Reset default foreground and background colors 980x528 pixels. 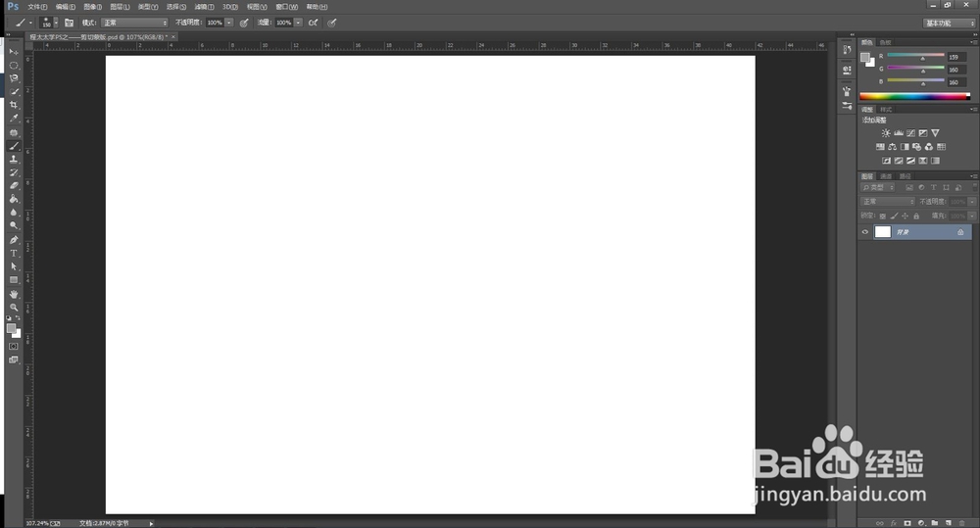(x=9, y=318)
